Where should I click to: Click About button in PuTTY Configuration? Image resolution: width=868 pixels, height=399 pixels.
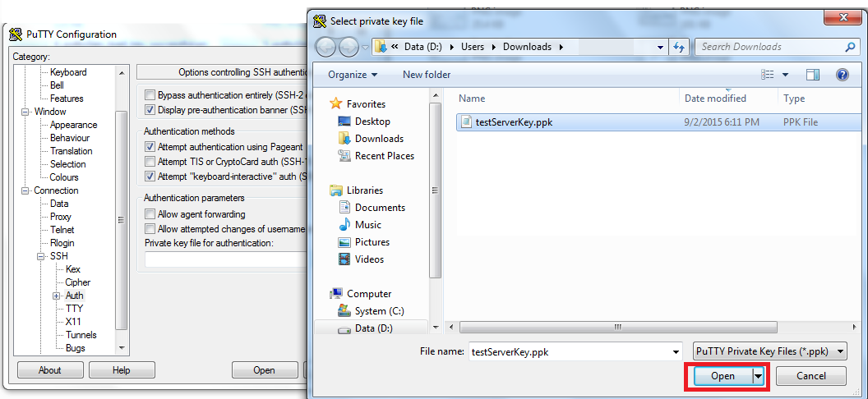50,370
